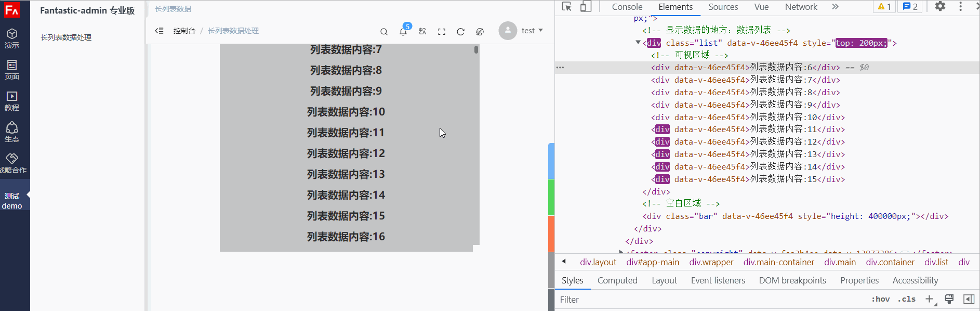Select the div class bar DOM node
Viewport: 980px width, 311px height.
pos(795,216)
